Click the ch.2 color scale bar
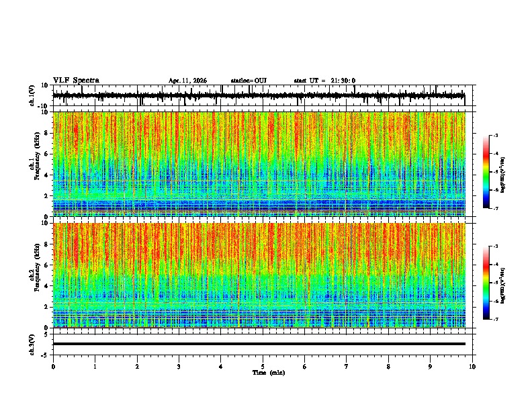 click(x=486, y=283)
